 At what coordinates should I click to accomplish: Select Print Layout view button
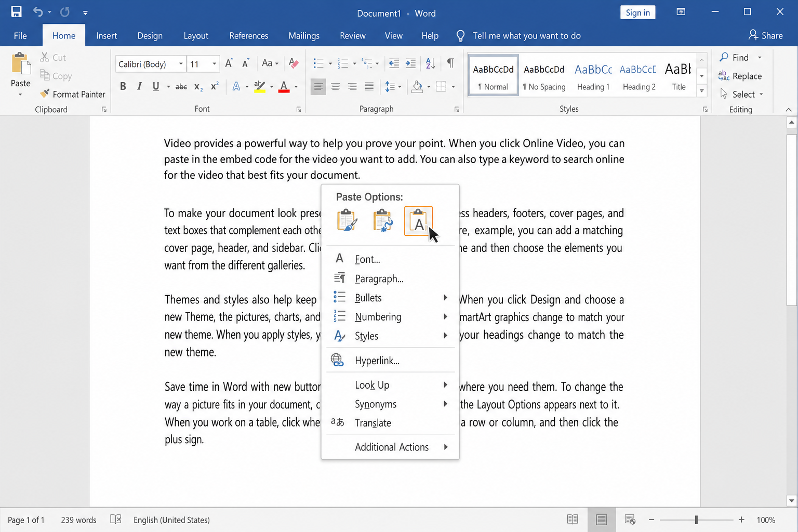(x=602, y=520)
